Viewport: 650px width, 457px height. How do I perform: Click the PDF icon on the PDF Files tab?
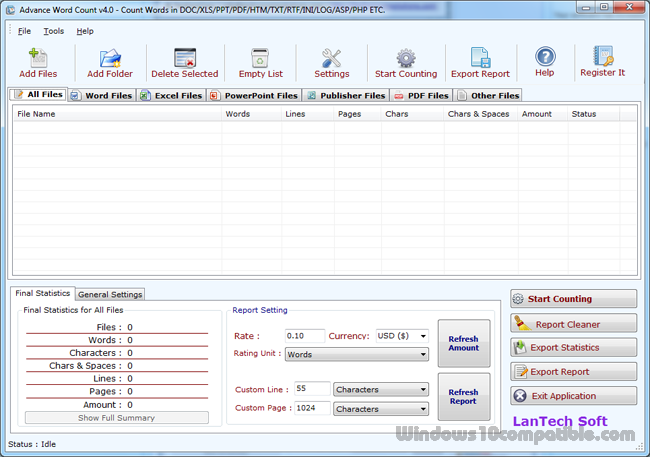(398, 96)
